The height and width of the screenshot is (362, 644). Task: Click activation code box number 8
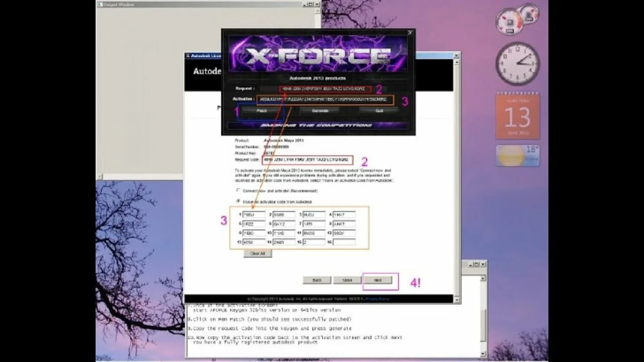(344, 224)
